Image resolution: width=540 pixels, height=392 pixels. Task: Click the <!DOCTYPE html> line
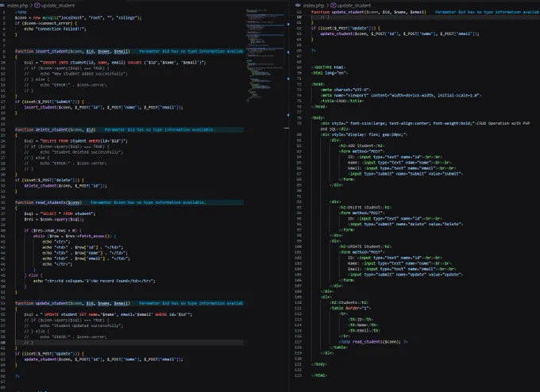tap(329, 67)
